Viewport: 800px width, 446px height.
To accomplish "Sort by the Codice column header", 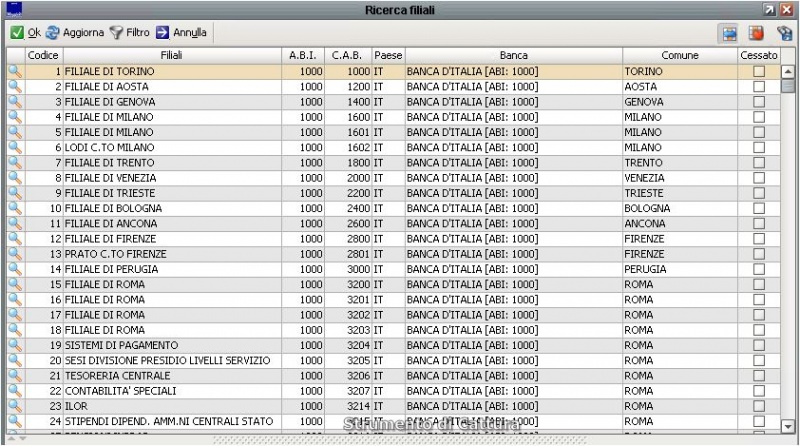I will pos(43,55).
